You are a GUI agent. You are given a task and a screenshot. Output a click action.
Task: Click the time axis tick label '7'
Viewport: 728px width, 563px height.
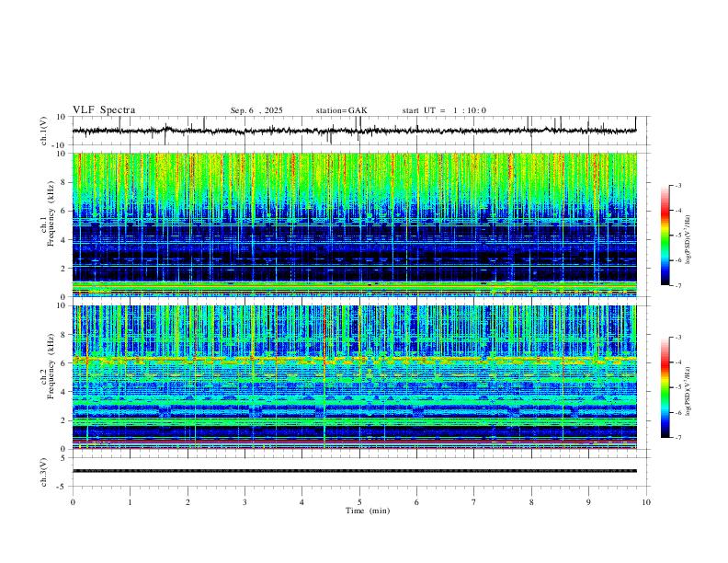coord(474,502)
